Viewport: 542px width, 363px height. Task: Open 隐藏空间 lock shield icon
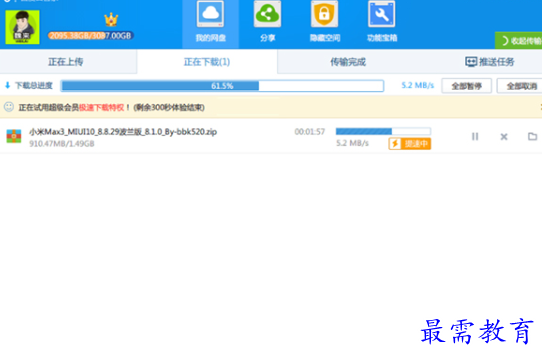coord(324,15)
